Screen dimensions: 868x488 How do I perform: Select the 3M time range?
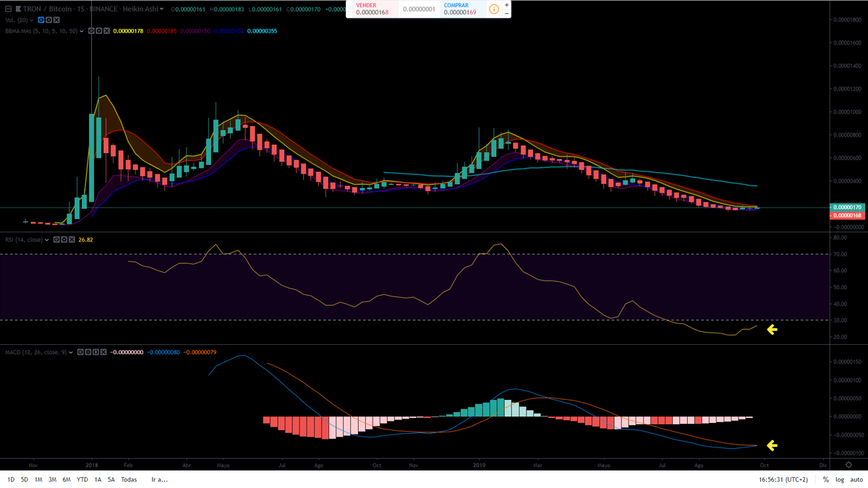point(52,479)
